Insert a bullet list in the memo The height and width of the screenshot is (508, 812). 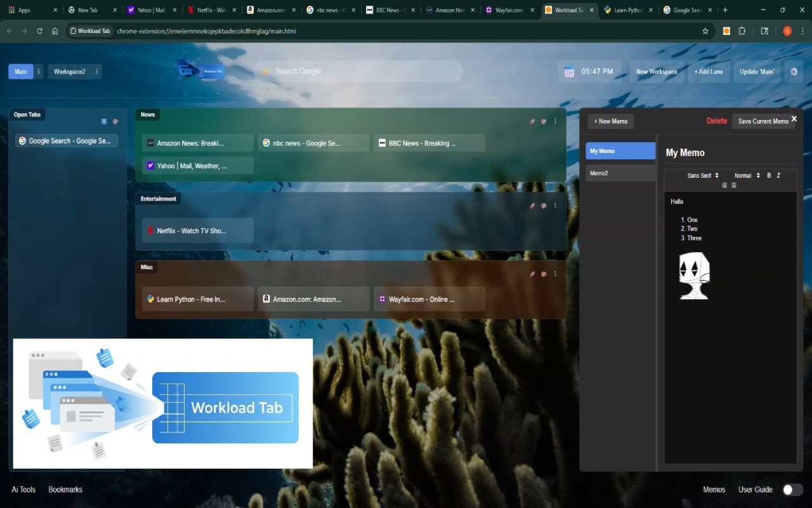coord(734,185)
